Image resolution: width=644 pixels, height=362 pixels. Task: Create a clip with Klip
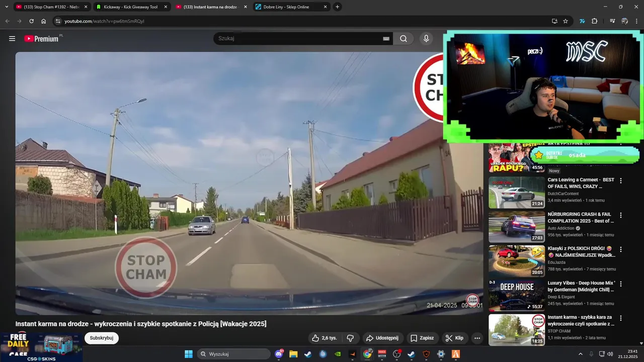(x=455, y=338)
